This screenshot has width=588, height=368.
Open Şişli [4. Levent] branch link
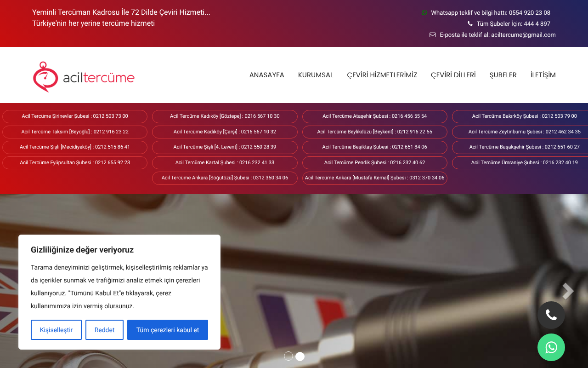click(225, 147)
